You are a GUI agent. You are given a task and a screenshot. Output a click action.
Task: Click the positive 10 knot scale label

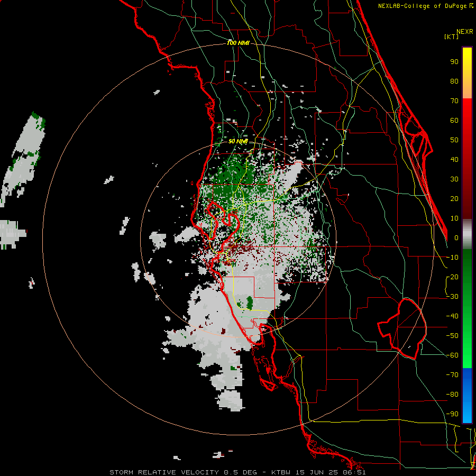click(454, 218)
